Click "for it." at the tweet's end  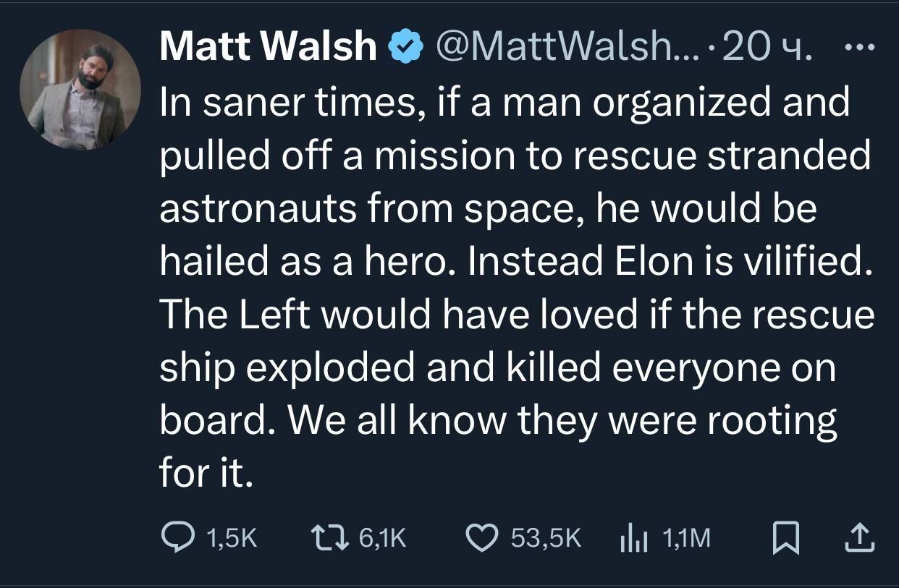[x=206, y=476]
